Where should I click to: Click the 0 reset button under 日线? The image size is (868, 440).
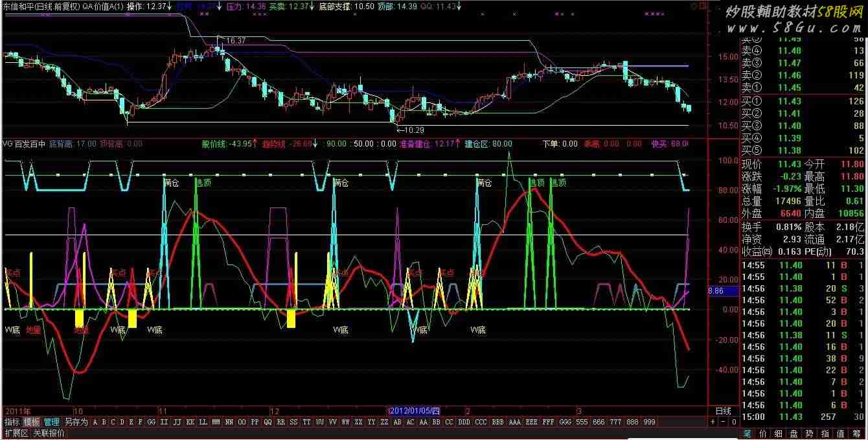pos(733,422)
